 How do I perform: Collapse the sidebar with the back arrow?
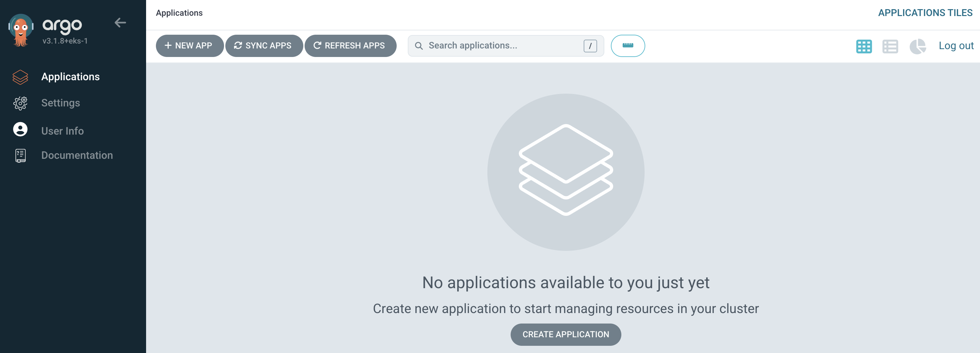coord(120,23)
